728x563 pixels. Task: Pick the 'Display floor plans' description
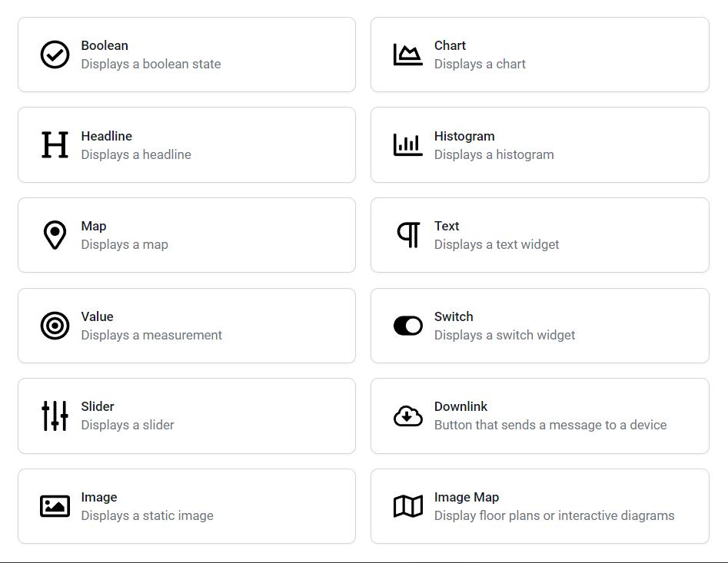click(x=553, y=515)
